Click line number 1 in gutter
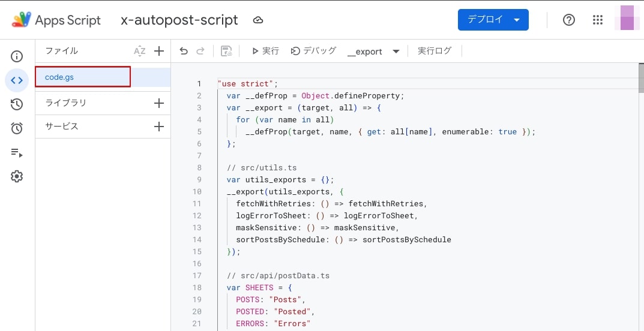Viewport: 644px width, 331px height. pos(199,84)
